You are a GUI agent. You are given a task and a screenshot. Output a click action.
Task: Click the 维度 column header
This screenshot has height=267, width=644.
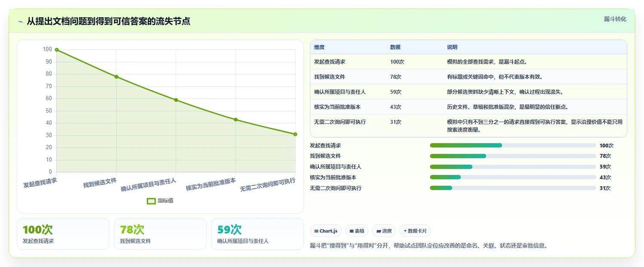pyautogui.click(x=319, y=47)
